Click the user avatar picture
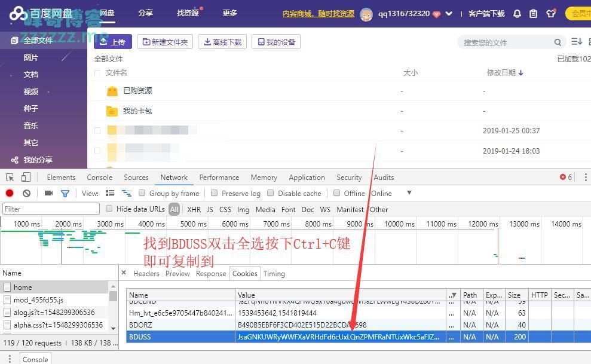The width and height of the screenshot is (591, 364). click(x=366, y=14)
